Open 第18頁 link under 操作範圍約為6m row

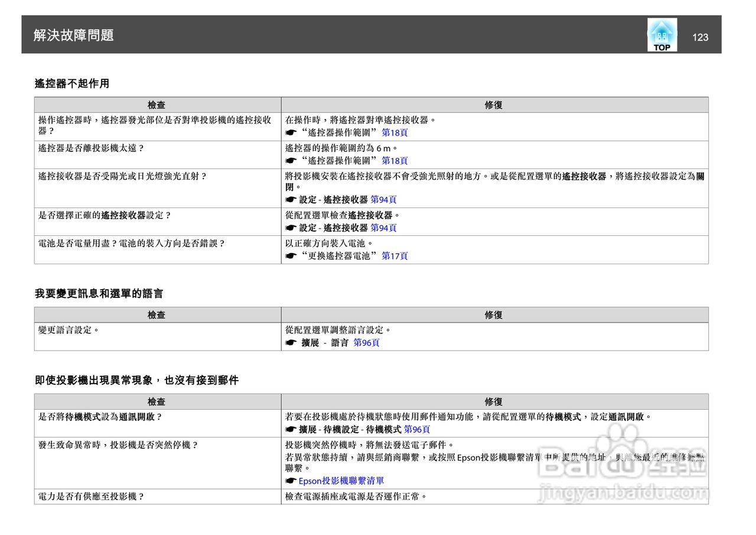(395, 161)
